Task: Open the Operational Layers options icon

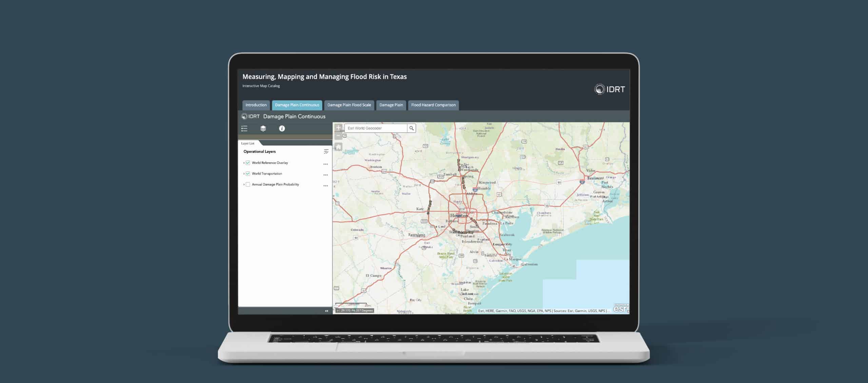Action: point(326,152)
